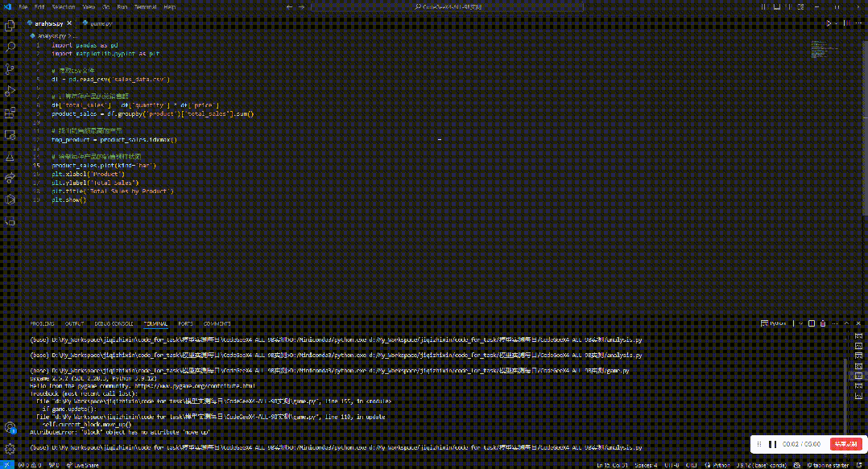
Task: Open the Source Control view
Action: [10, 69]
